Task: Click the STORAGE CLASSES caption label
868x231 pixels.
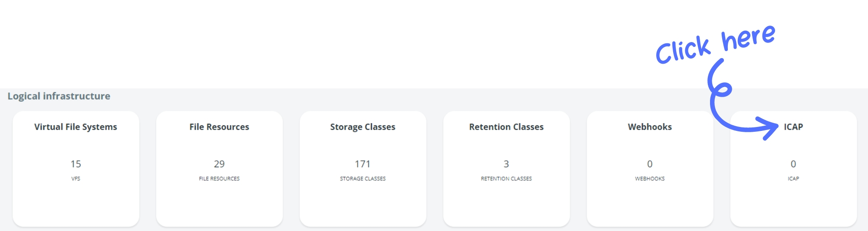Action: click(x=363, y=179)
